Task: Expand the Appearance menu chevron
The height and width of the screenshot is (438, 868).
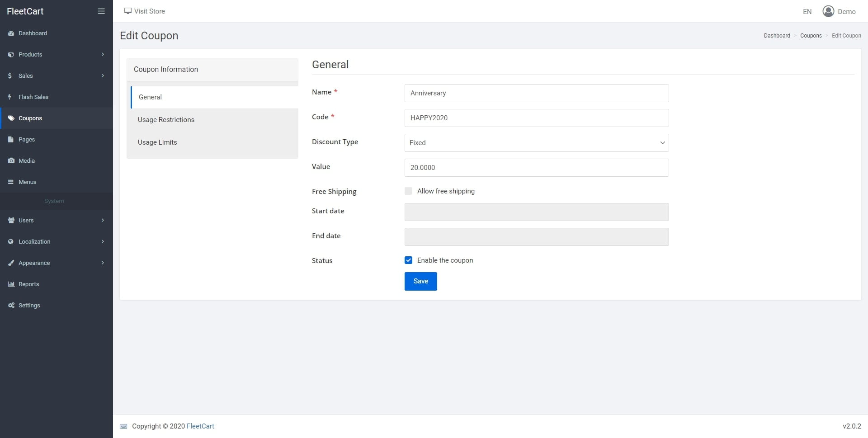Action: [x=103, y=263]
